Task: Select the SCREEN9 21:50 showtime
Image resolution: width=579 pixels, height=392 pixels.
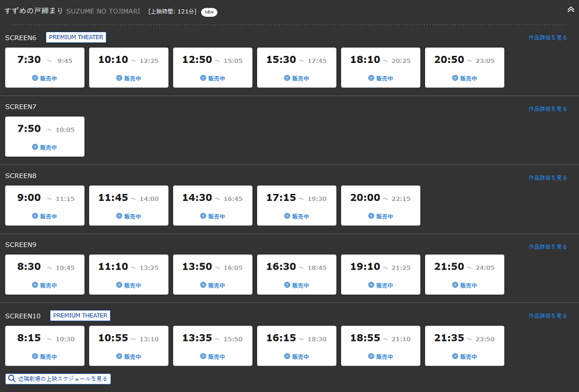Action: point(465,274)
